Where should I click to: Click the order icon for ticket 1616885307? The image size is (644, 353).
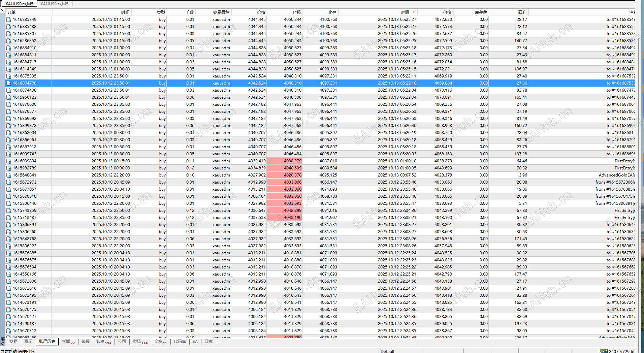9,34
